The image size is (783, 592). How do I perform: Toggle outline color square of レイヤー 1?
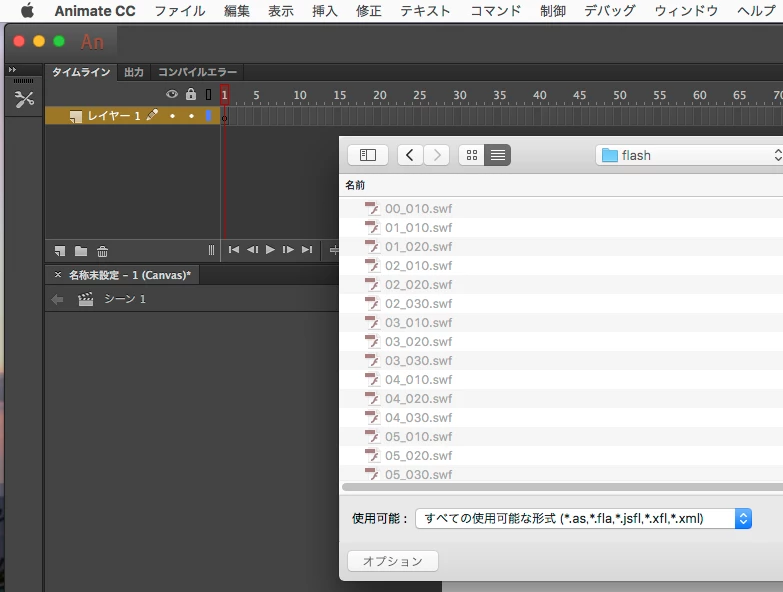[x=208, y=116]
